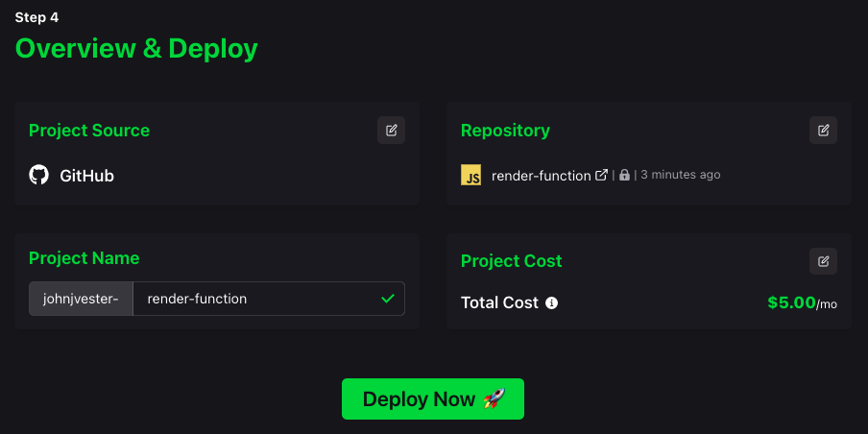Open the render-function repository link
Viewport: 868px width, 434px height.
tap(541, 176)
